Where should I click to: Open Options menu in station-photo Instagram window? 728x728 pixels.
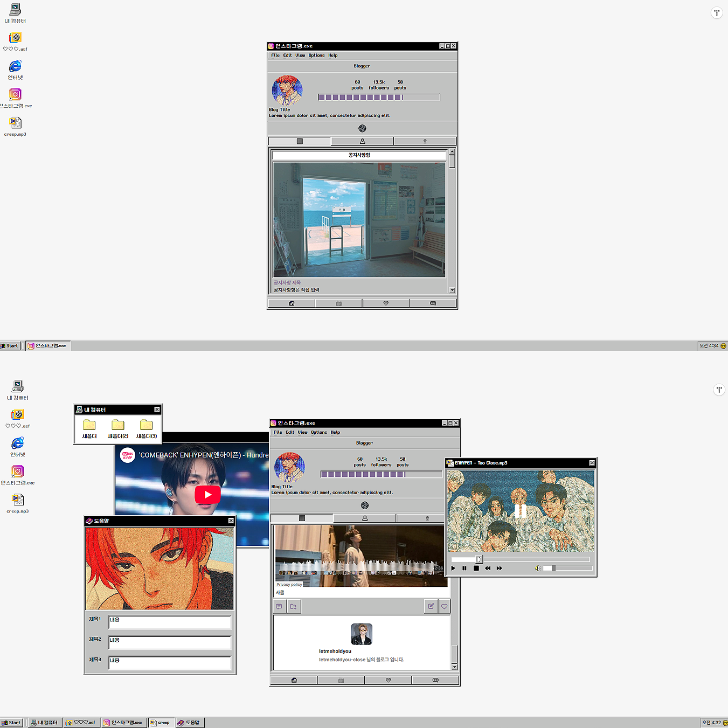[x=317, y=55]
